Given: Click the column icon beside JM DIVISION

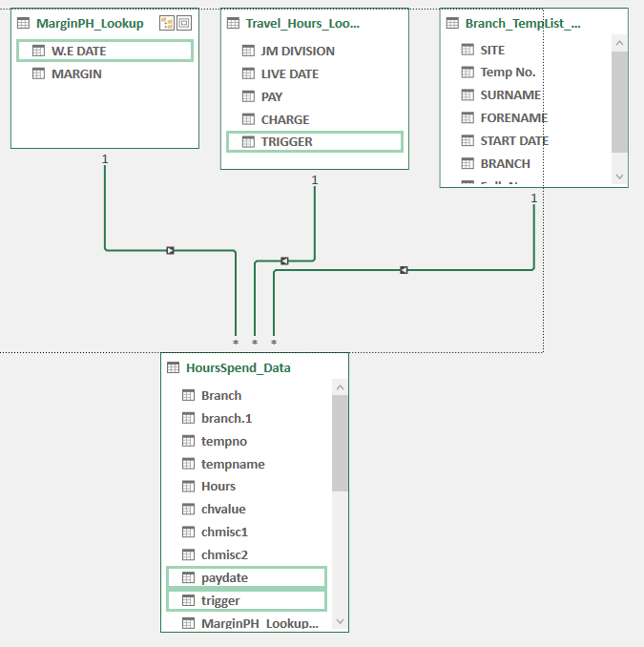Looking at the screenshot, I should click(x=248, y=51).
